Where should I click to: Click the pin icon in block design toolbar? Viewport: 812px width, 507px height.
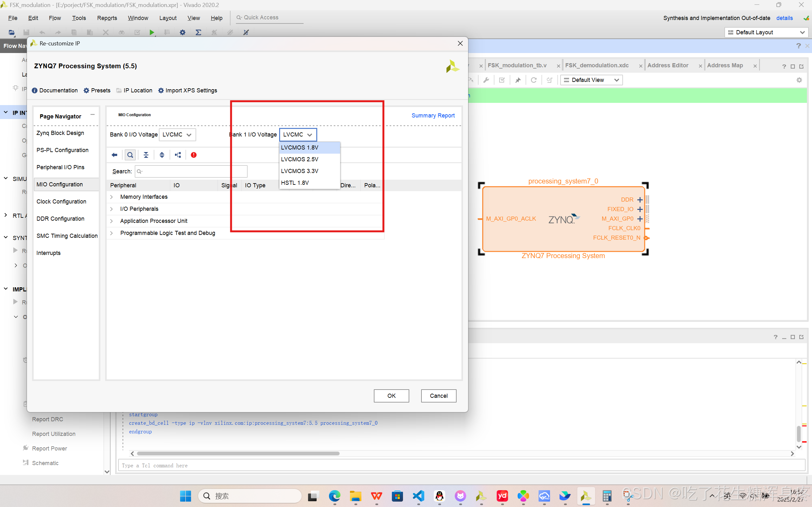coord(518,80)
